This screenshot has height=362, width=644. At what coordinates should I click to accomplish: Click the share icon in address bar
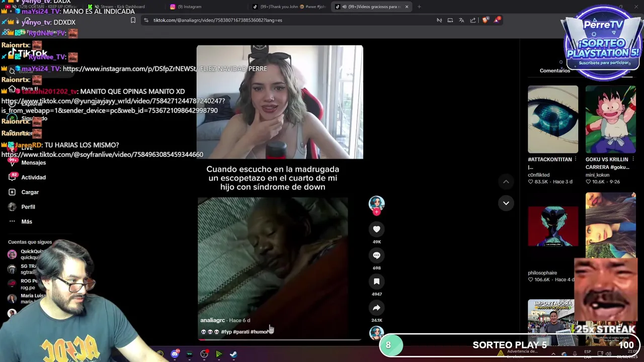coord(473,20)
